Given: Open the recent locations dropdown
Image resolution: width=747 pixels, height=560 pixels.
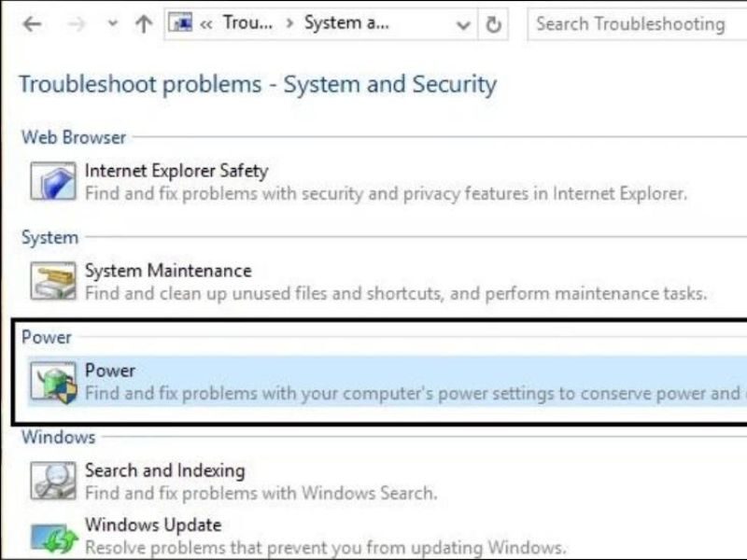Looking at the screenshot, I should pyautogui.click(x=113, y=24).
